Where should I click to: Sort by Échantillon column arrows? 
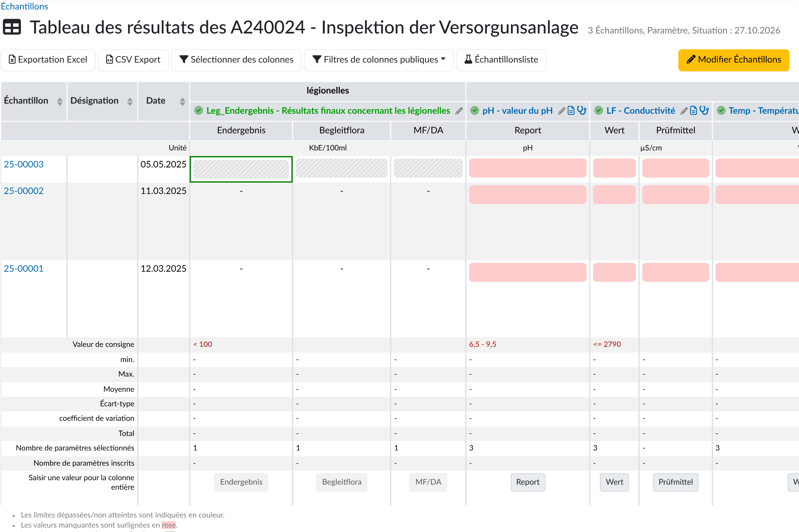click(60, 101)
